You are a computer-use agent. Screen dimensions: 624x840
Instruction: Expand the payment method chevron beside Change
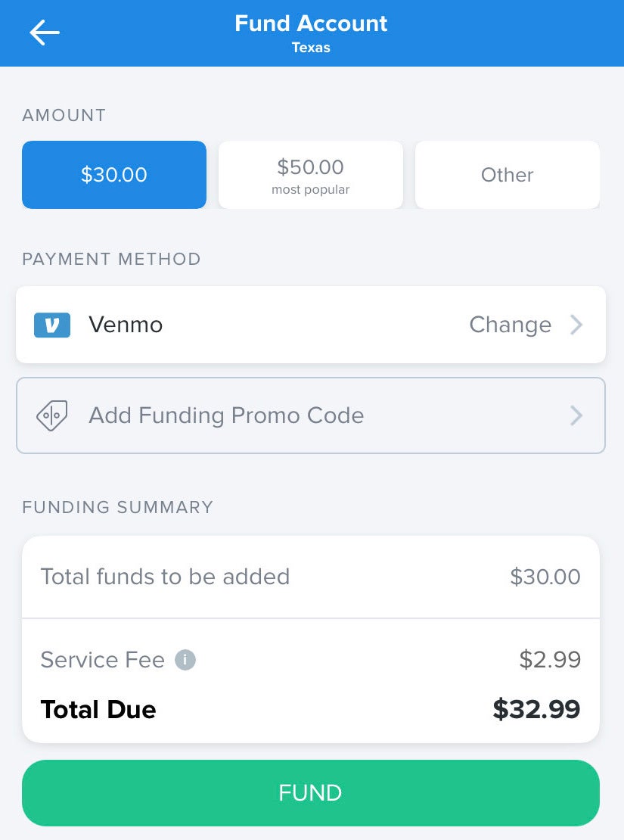point(576,325)
